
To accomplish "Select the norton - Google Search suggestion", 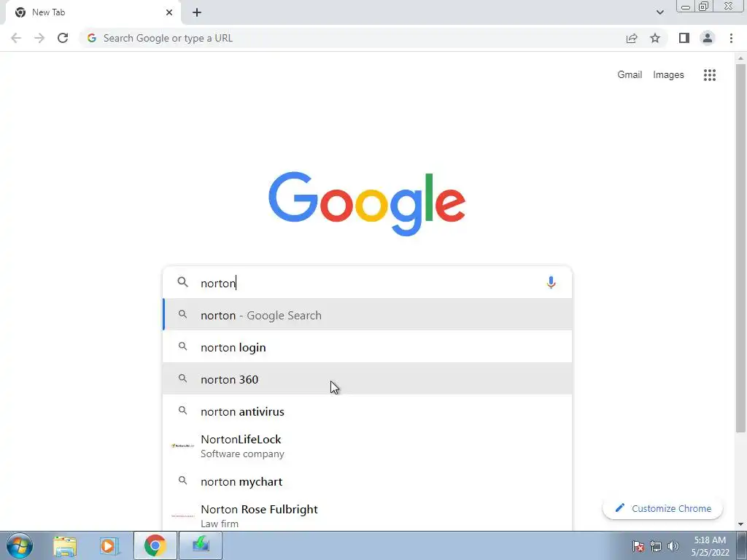I will tap(367, 314).
